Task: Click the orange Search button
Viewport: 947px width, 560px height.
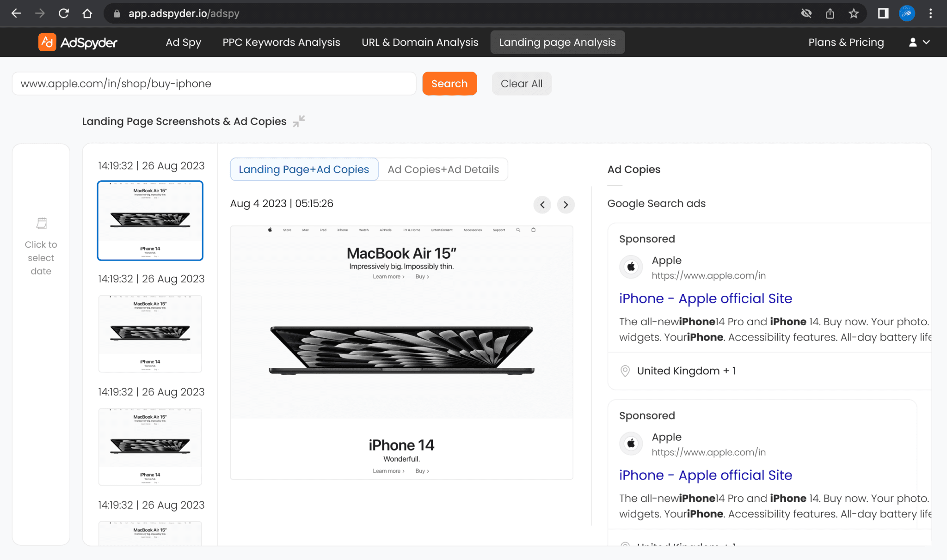Action: click(x=449, y=84)
